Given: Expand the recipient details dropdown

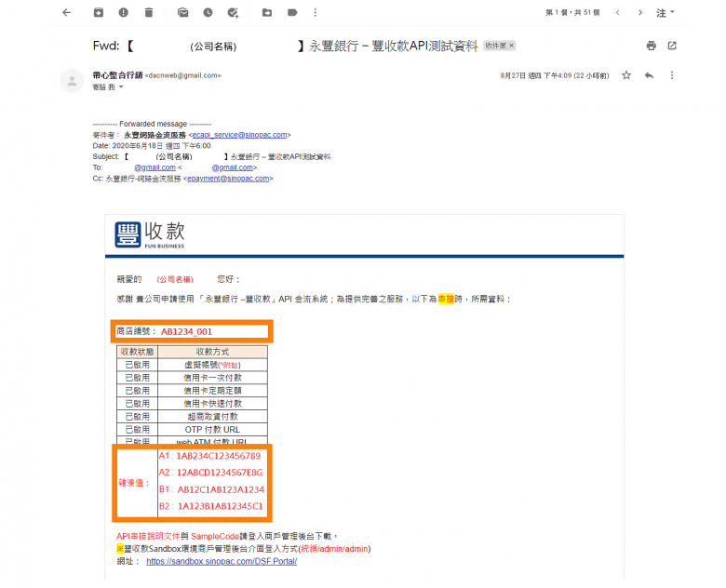Looking at the screenshot, I should pos(121,87).
